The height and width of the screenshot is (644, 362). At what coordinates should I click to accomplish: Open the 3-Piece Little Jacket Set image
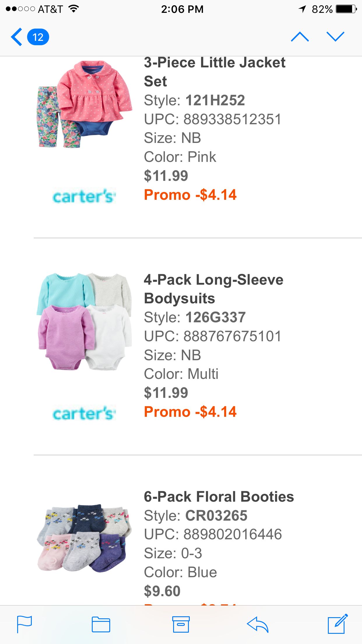tap(85, 104)
